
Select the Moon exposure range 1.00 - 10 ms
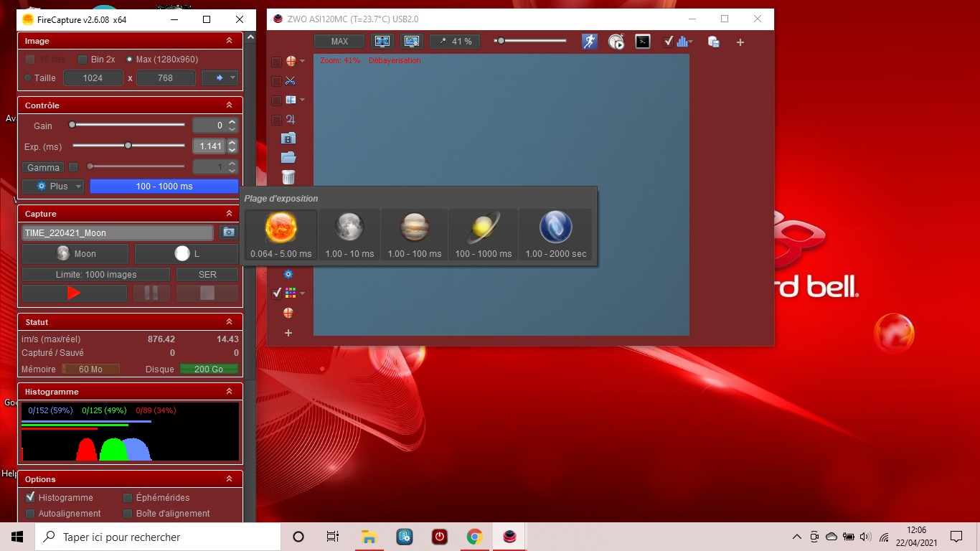point(349,237)
